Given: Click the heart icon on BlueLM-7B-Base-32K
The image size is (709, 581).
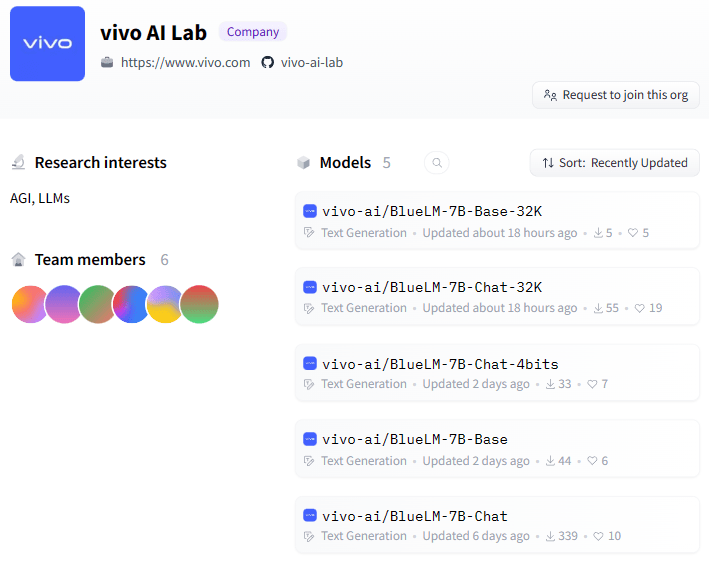Looking at the screenshot, I should click(x=633, y=233).
